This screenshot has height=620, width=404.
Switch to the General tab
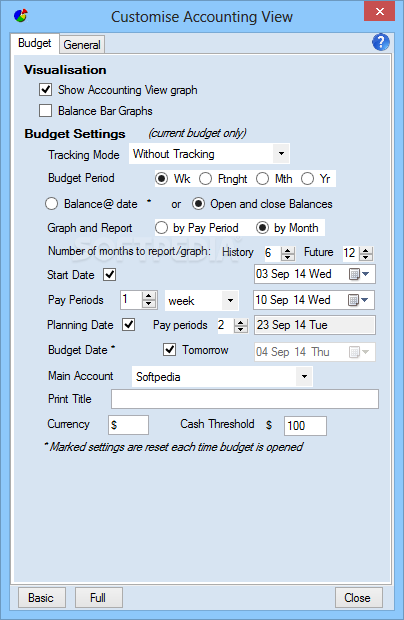[x=82, y=45]
